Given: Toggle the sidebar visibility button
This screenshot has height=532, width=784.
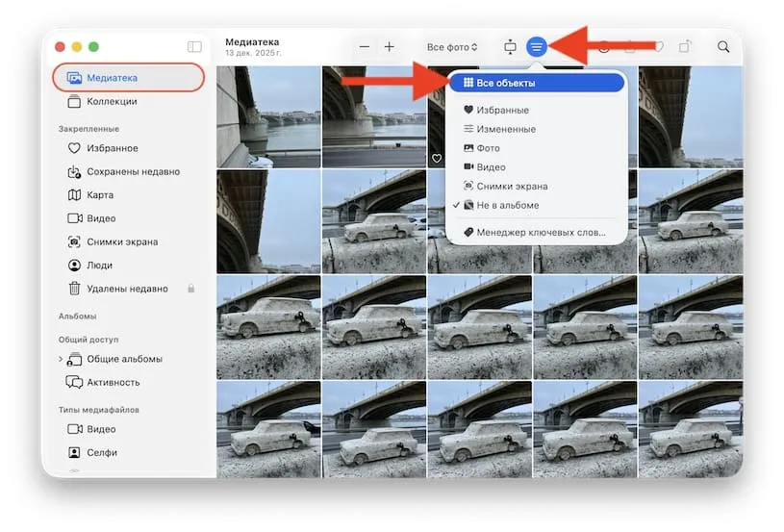Looking at the screenshot, I should point(194,46).
